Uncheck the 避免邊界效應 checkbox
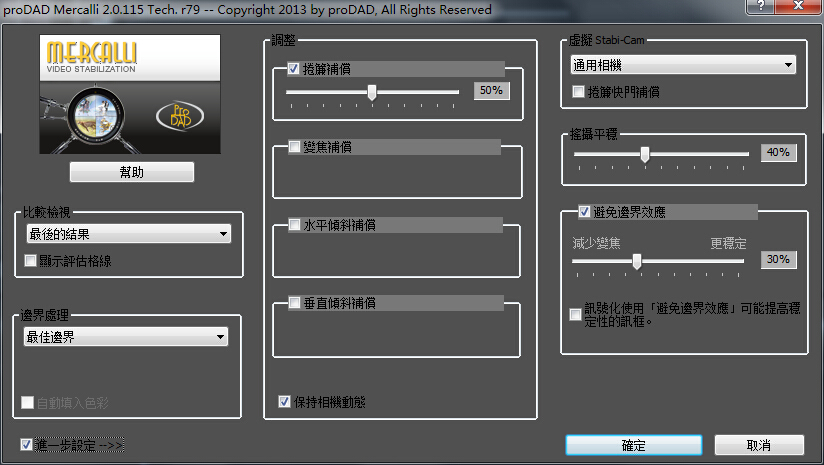The image size is (824, 465). click(584, 212)
